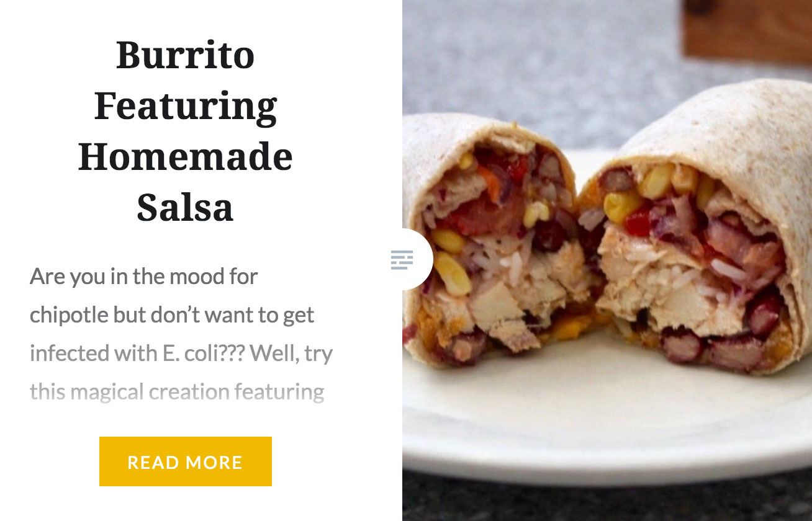
Task: Click the burrito featured photo
Action: click(x=607, y=260)
